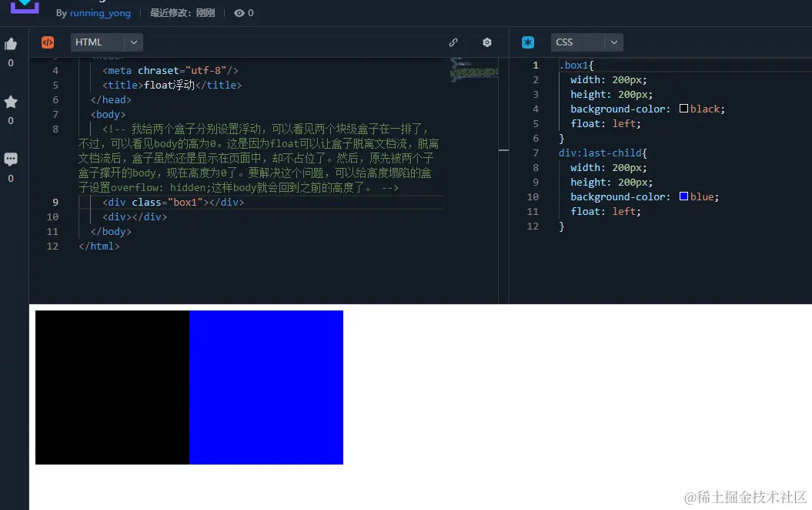Click the HTML comment text block

pos(259,158)
